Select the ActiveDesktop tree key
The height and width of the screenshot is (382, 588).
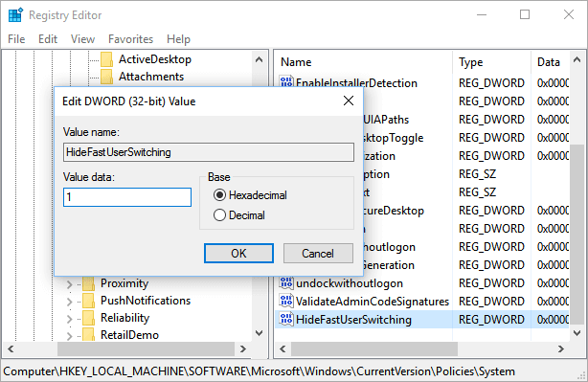(155, 59)
